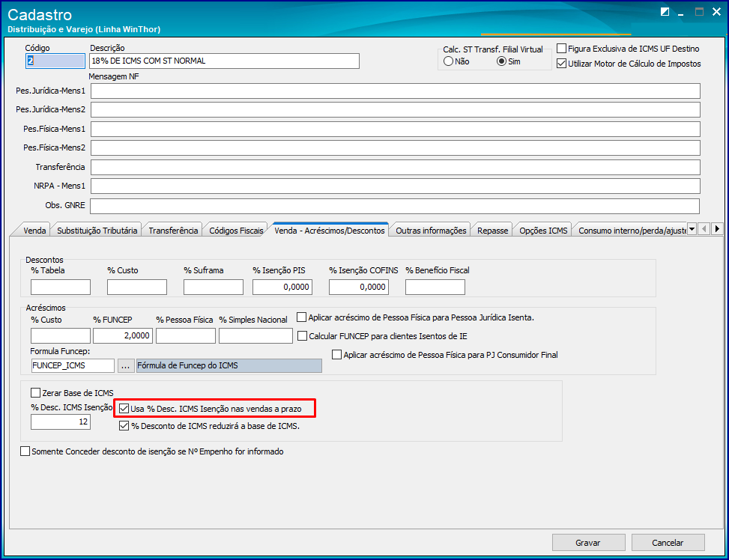Close the Cadastro window
This screenshot has width=729, height=560.
pyautogui.click(x=716, y=12)
